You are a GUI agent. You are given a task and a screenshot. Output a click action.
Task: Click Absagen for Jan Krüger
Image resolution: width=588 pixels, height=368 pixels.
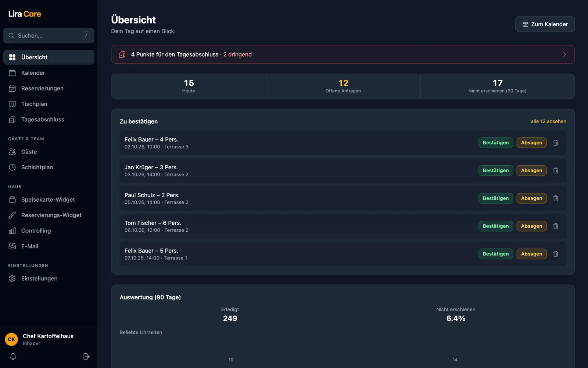[x=531, y=170]
